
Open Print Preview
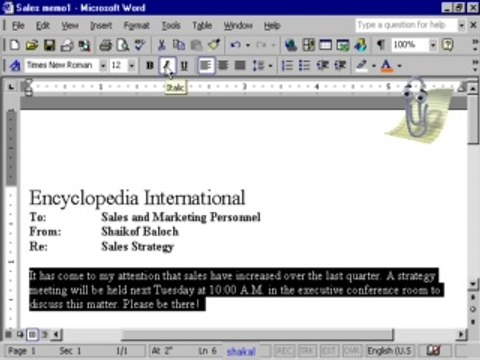click(x=123, y=45)
